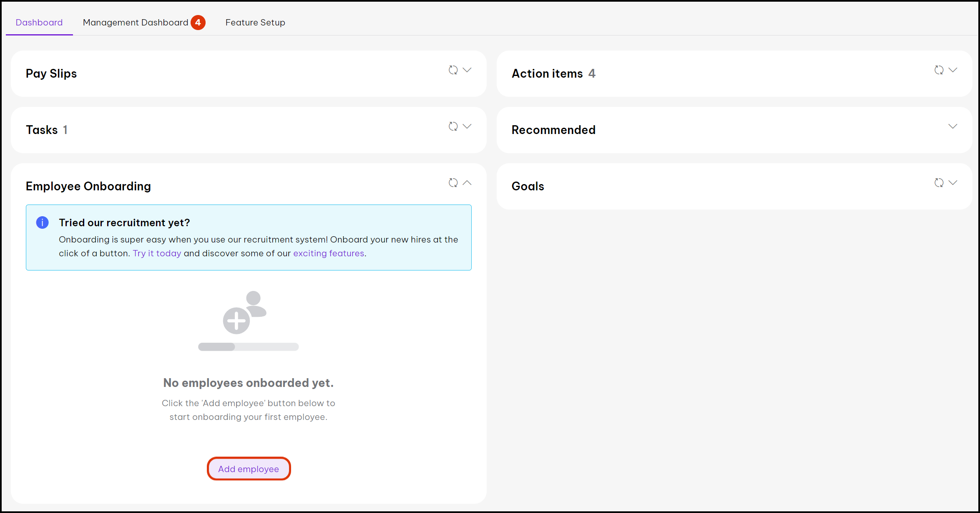Expand the Action items panel

click(x=953, y=70)
